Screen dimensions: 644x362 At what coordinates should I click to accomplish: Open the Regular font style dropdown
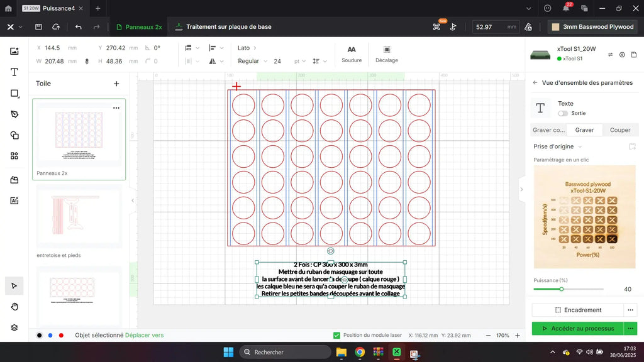pos(252,61)
